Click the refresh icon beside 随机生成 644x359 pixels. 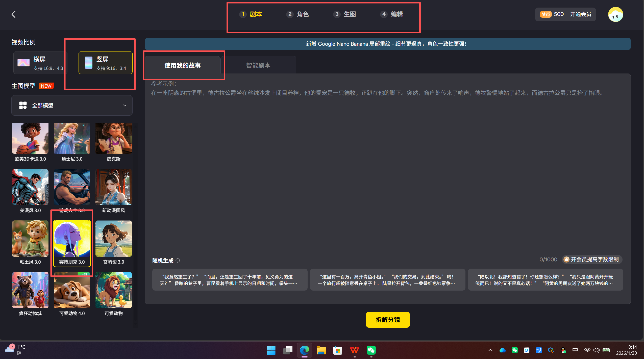(x=178, y=260)
